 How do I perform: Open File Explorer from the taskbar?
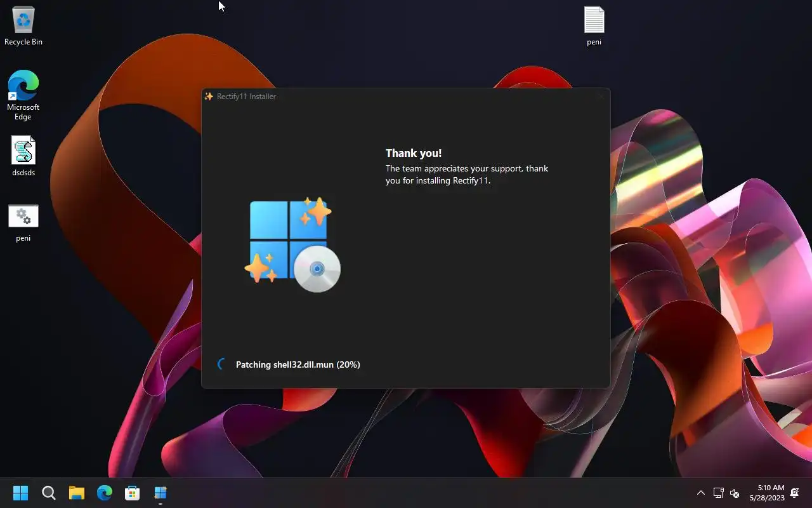click(x=77, y=493)
